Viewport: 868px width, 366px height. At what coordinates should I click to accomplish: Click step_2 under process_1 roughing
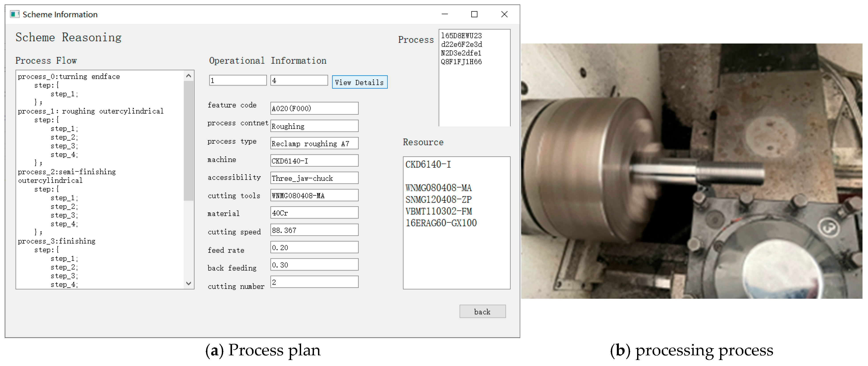64,137
